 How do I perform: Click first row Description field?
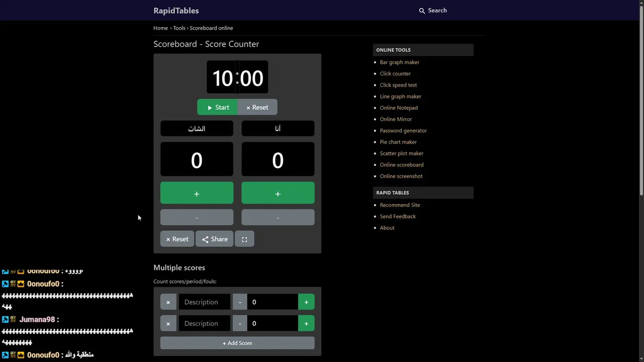[x=205, y=302]
